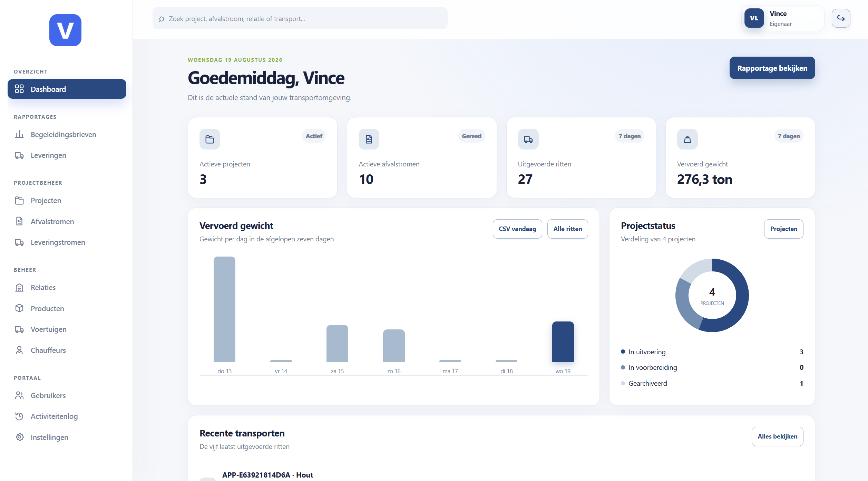This screenshot has width=868, height=481.
Task: Click the Relaties building icon
Action: tap(19, 288)
